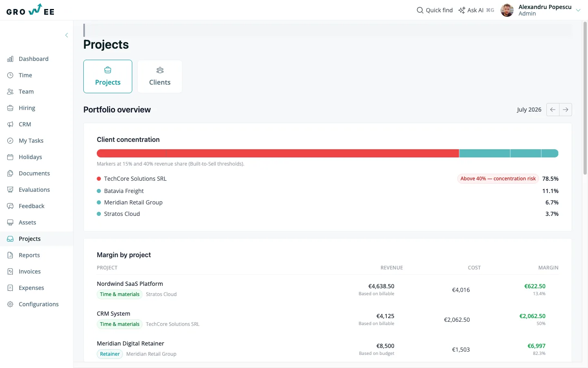
Task: Click Time & materials tag under Nordwind SaaS Platform
Action: pyautogui.click(x=120, y=294)
